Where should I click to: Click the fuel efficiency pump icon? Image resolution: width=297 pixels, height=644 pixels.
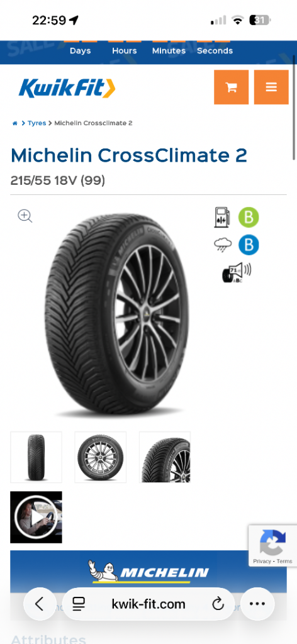pos(222,217)
